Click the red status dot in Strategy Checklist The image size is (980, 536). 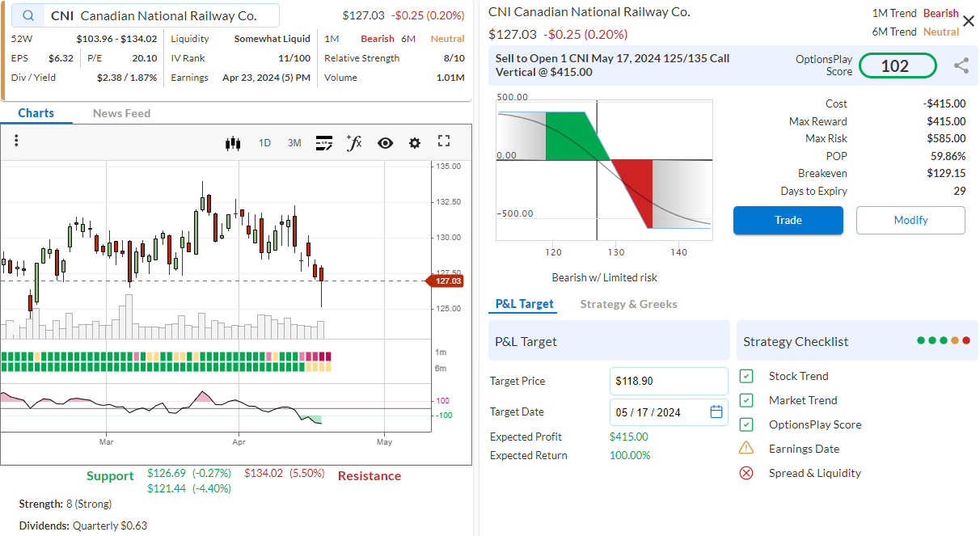click(966, 341)
